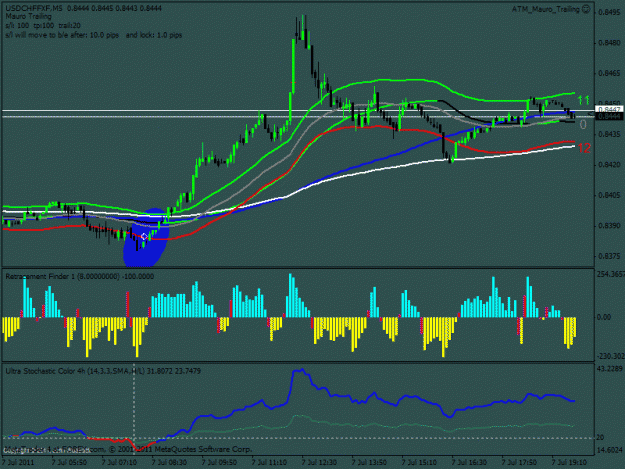Click the 7 Jul 15:10 time label
625x469 pixels.
pyautogui.click(x=419, y=462)
